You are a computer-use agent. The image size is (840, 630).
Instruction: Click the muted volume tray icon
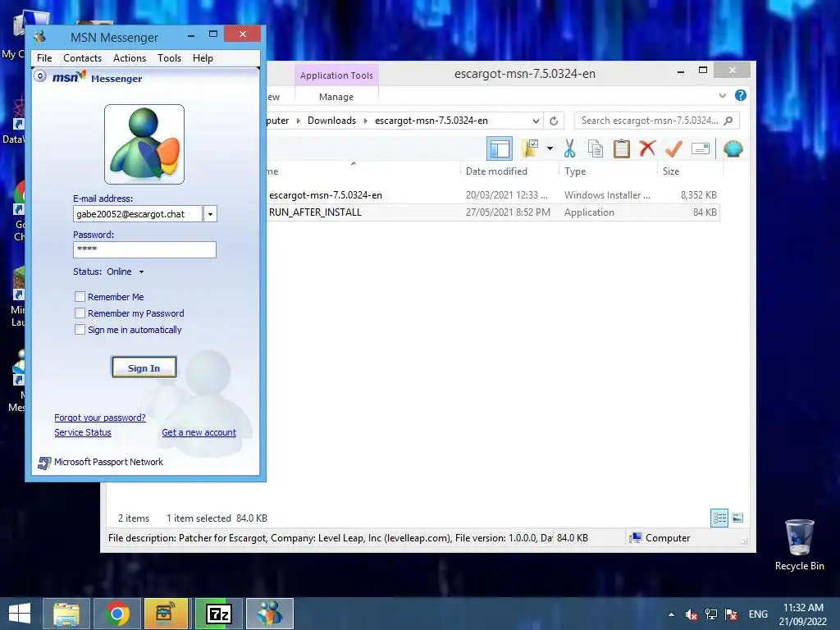tap(691, 614)
